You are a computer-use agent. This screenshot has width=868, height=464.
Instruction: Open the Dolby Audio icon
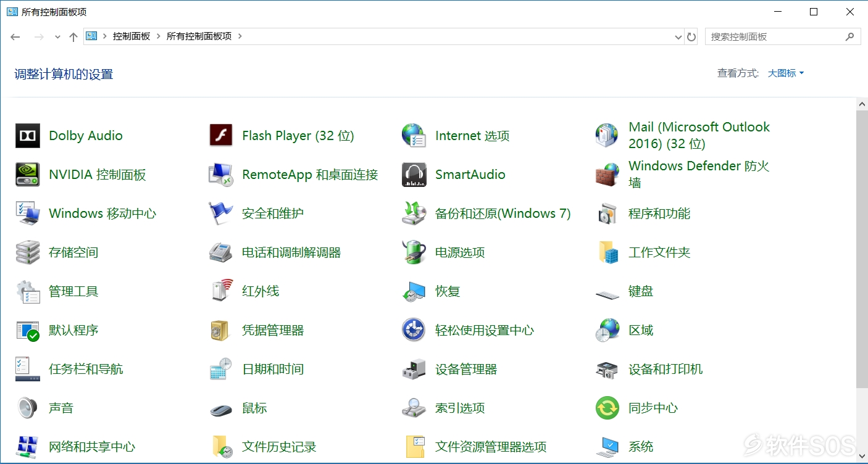click(x=27, y=136)
